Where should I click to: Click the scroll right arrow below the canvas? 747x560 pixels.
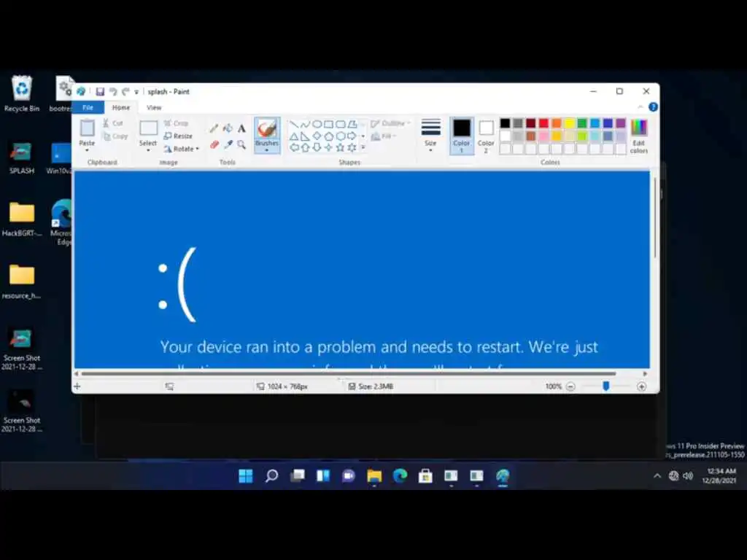pyautogui.click(x=645, y=374)
